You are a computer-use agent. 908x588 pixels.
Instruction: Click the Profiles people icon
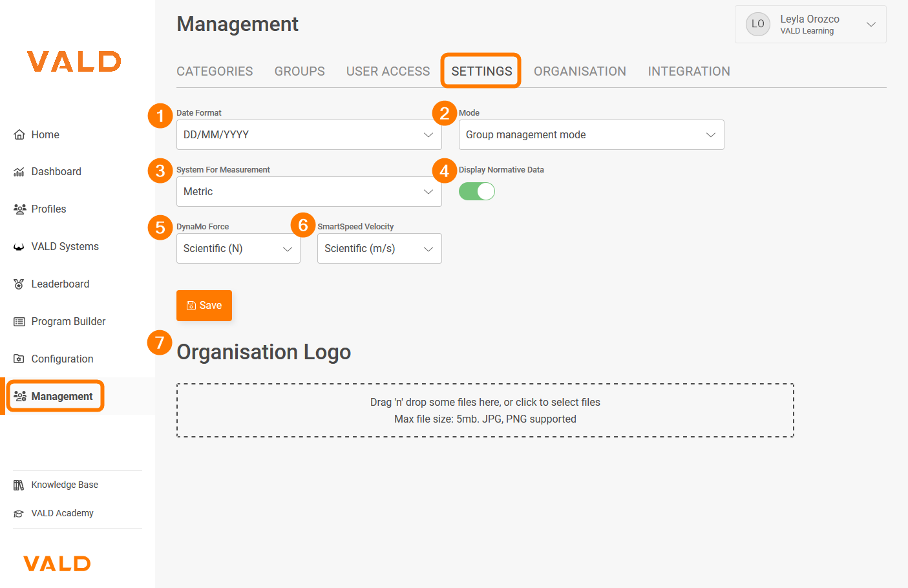[19, 209]
